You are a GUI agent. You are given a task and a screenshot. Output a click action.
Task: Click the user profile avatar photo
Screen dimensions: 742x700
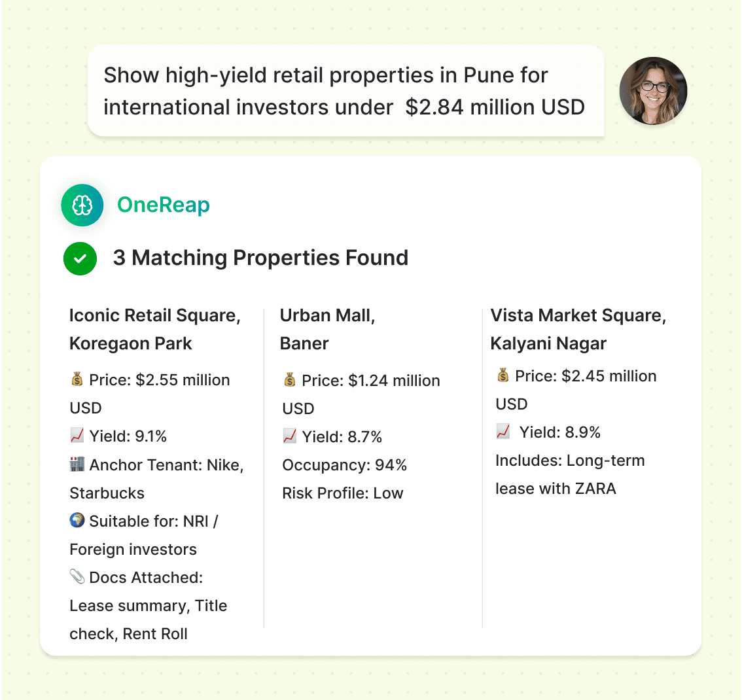coord(653,91)
